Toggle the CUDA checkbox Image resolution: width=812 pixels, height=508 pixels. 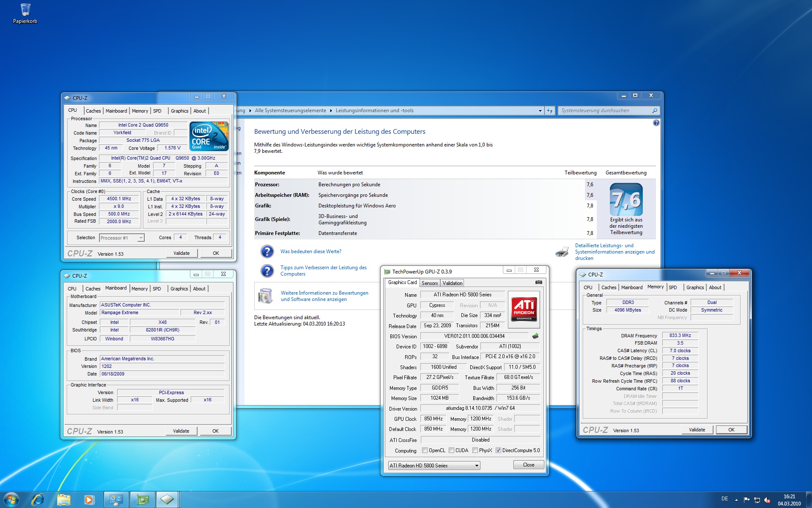click(x=452, y=450)
